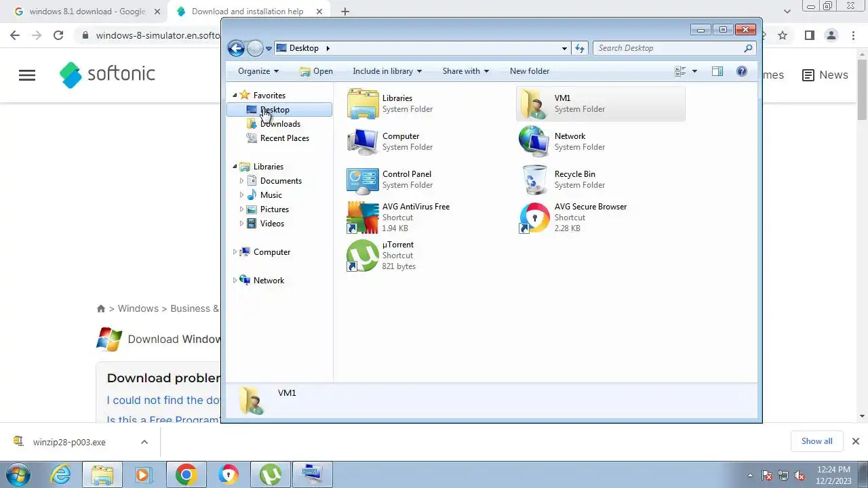868x488 pixels.
Task: Expand Computer in navigation pane
Action: tap(235, 252)
